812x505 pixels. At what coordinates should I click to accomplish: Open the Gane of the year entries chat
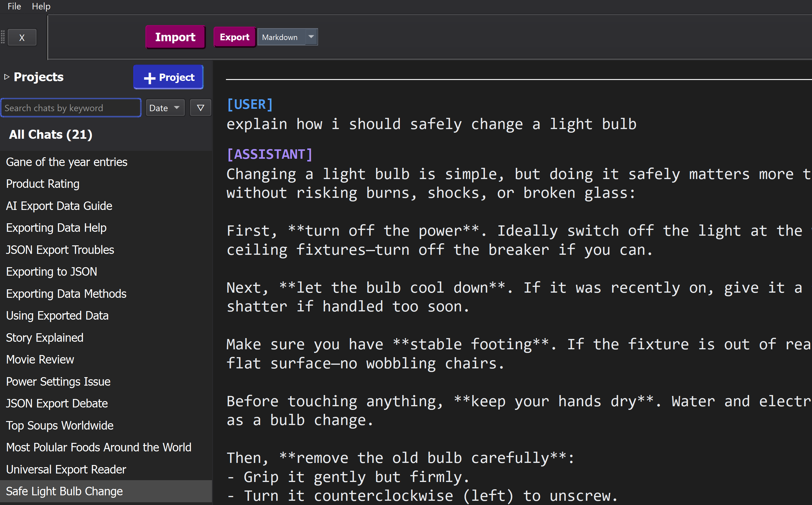coord(106,162)
